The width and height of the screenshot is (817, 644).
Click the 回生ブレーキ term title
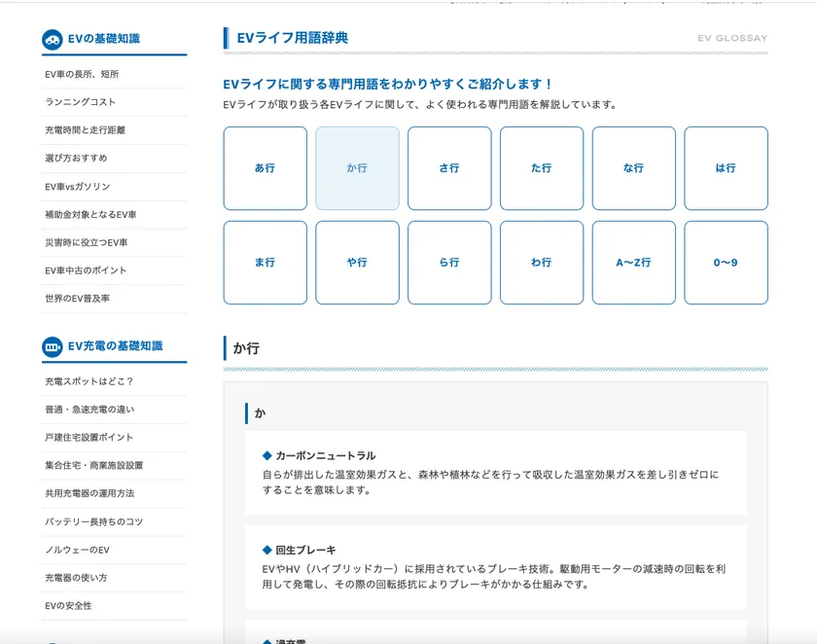click(x=305, y=551)
